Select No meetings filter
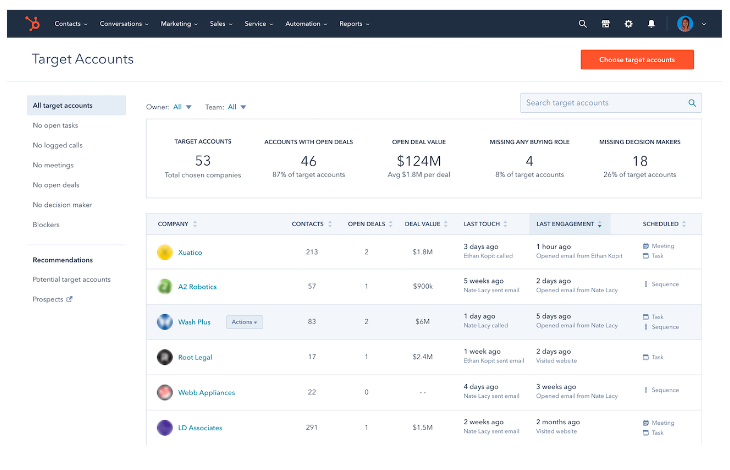Viewport: 730px width, 470px height. (53, 165)
